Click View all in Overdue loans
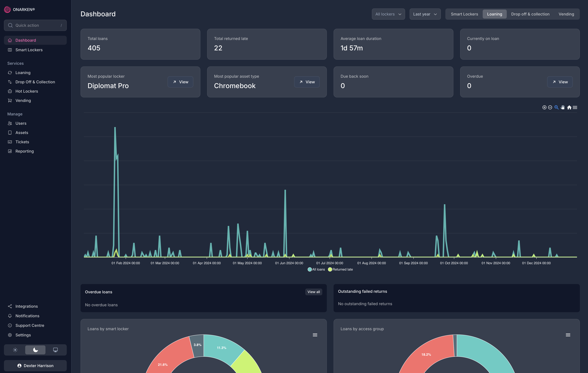The width and height of the screenshot is (588, 373). click(x=314, y=292)
